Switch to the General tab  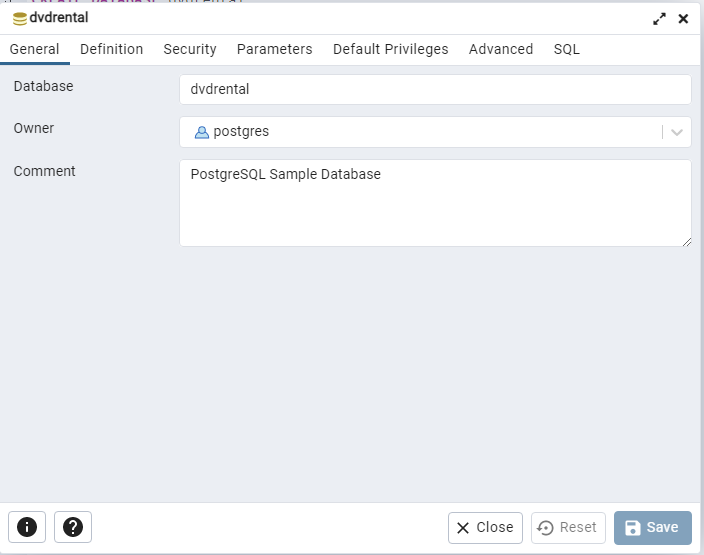pos(35,49)
